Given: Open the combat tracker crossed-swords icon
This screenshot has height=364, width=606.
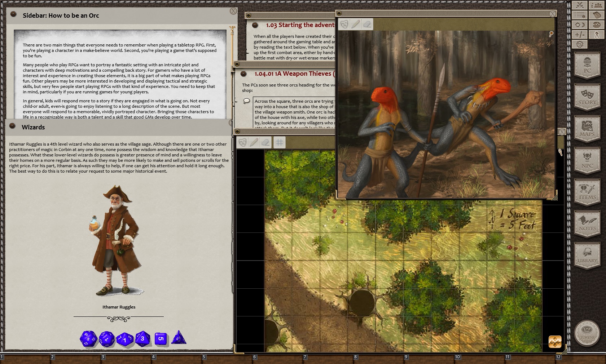Looking at the screenshot, I should click(x=580, y=5).
